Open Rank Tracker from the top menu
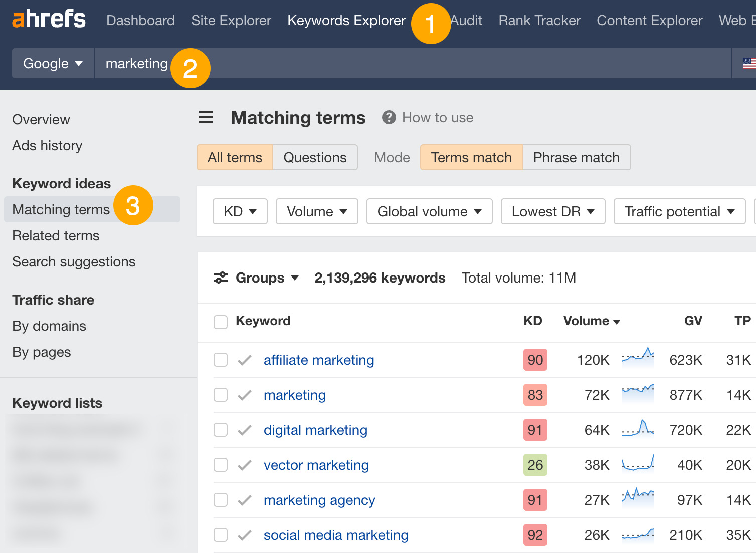The height and width of the screenshot is (553, 756). (x=539, y=20)
